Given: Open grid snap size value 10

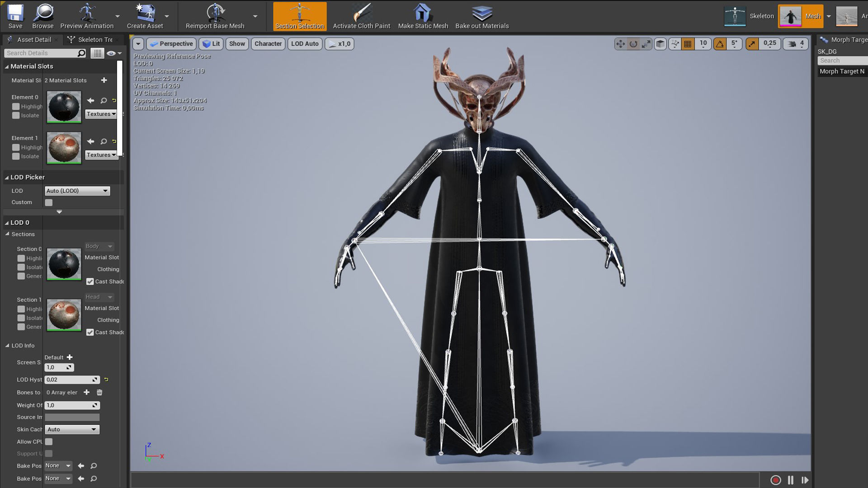Looking at the screenshot, I should click(x=703, y=43).
